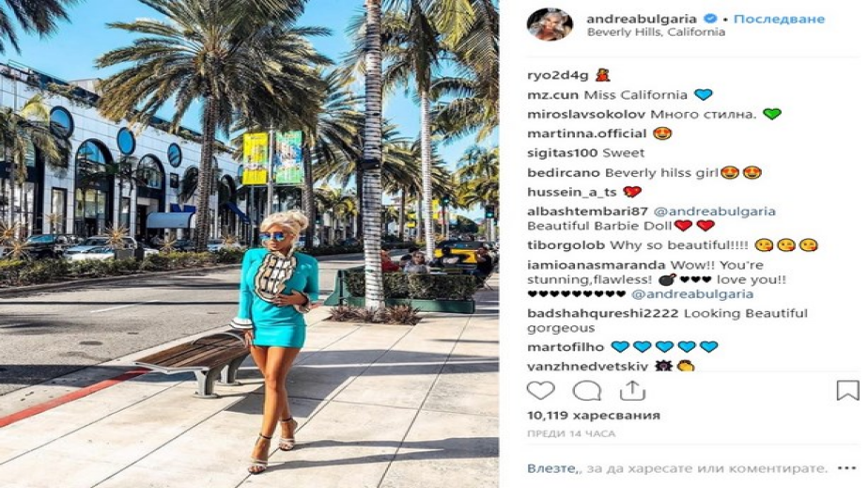Open mz.cun commenter profile
868x488 pixels.
(553, 95)
